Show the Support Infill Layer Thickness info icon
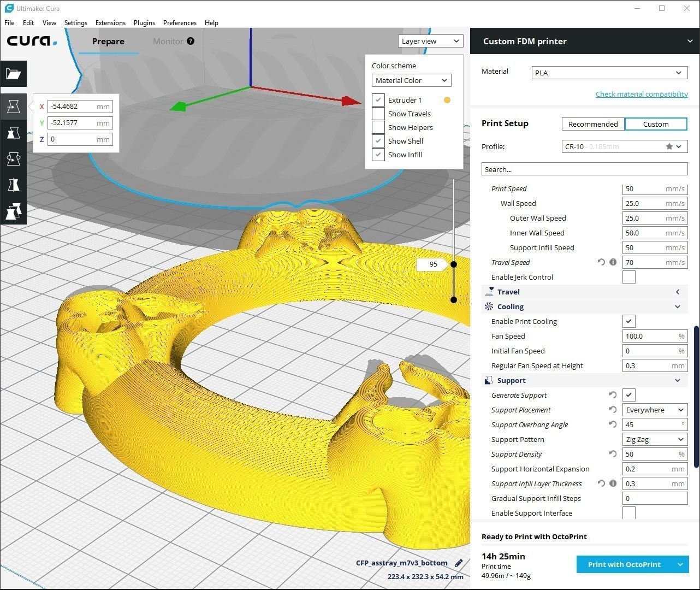The height and width of the screenshot is (590, 700). coord(613,483)
